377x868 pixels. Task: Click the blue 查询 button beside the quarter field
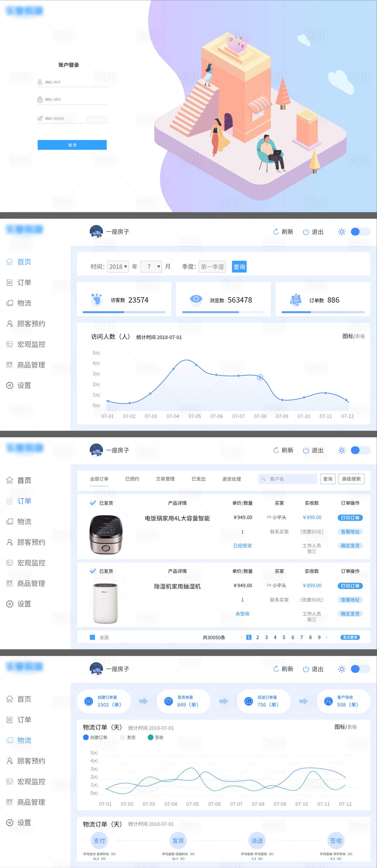239,267
